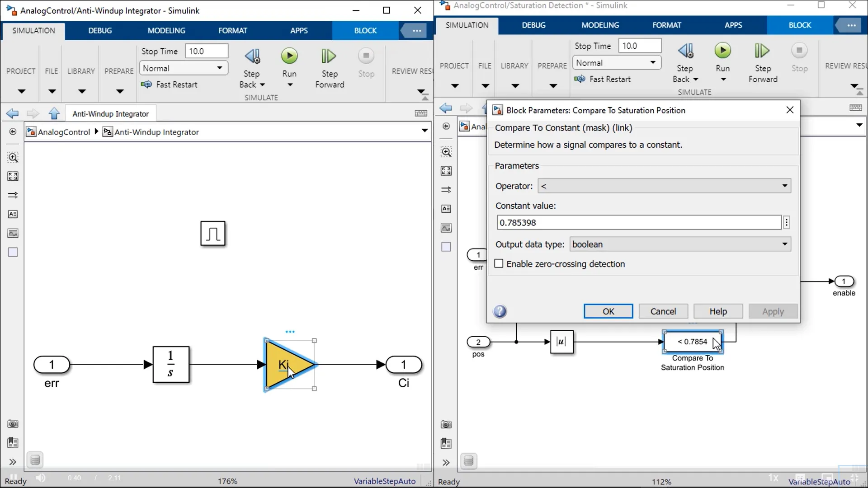868x488 pixels.
Task: Click the Run button in left window
Action: click(289, 56)
